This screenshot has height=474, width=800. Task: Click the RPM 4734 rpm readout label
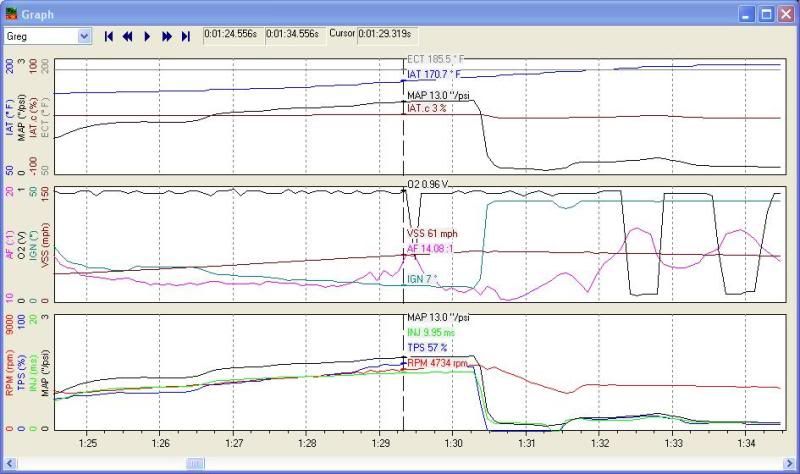(438, 363)
